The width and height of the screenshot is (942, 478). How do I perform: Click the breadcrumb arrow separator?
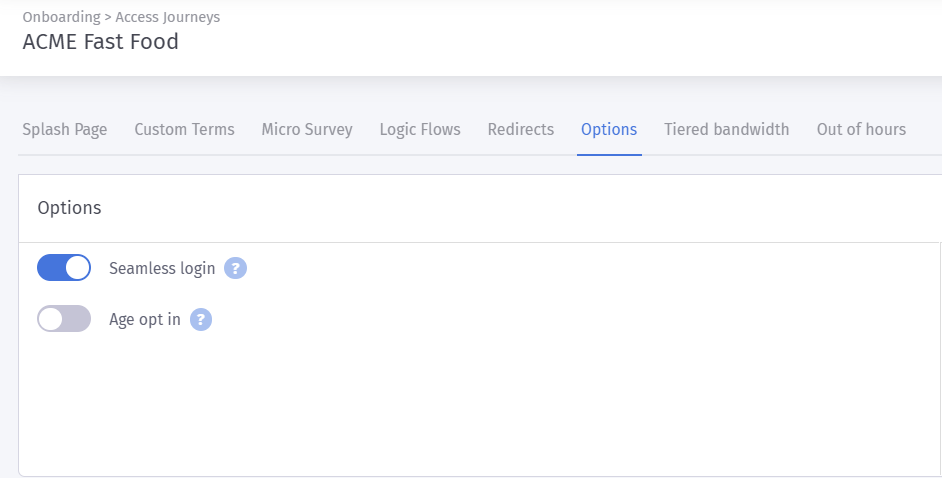tap(108, 17)
